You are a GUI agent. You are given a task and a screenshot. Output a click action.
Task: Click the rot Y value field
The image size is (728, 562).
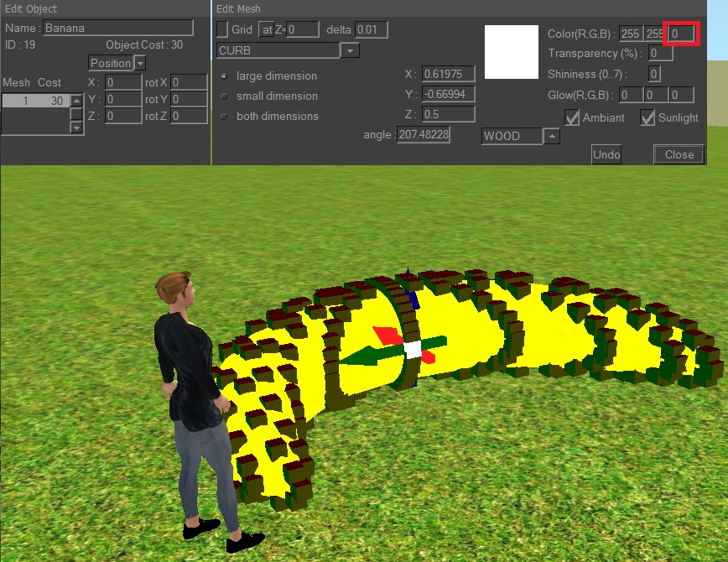coord(189,99)
